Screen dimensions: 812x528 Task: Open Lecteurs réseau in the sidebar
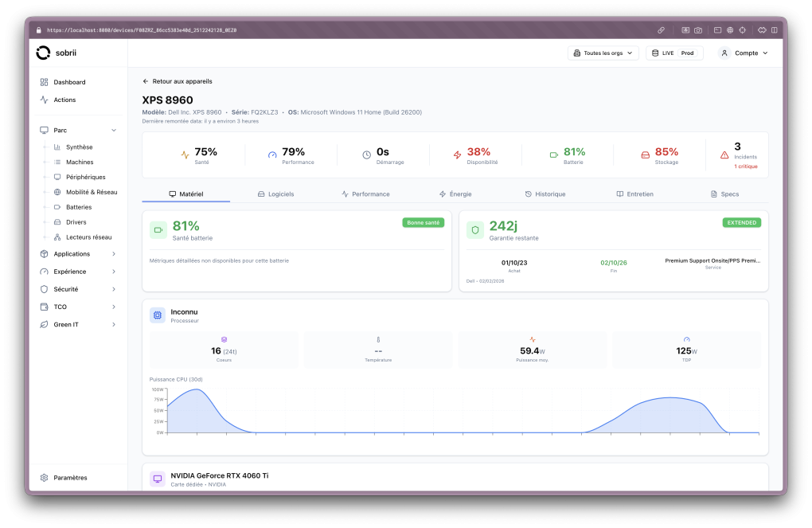click(x=88, y=237)
